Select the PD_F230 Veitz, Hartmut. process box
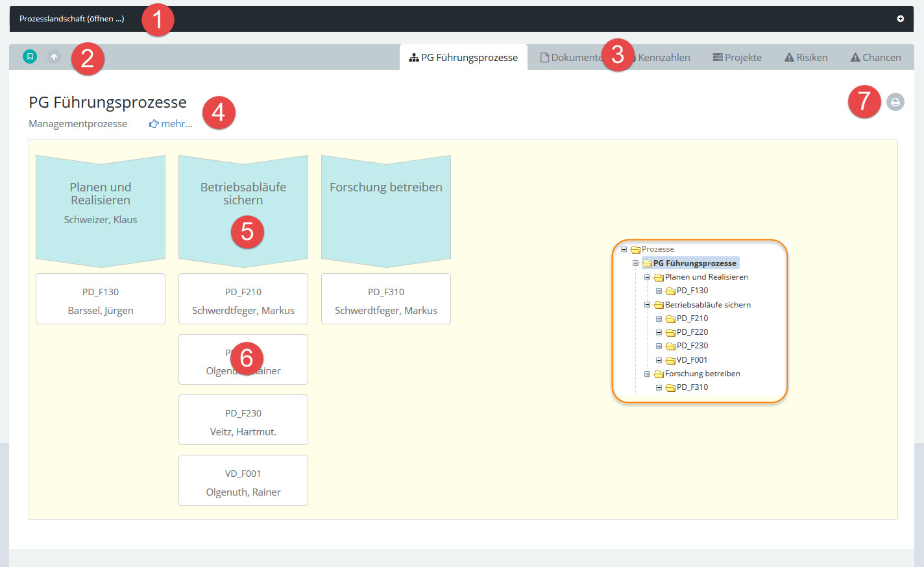The image size is (924, 567). click(x=243, y=420)
